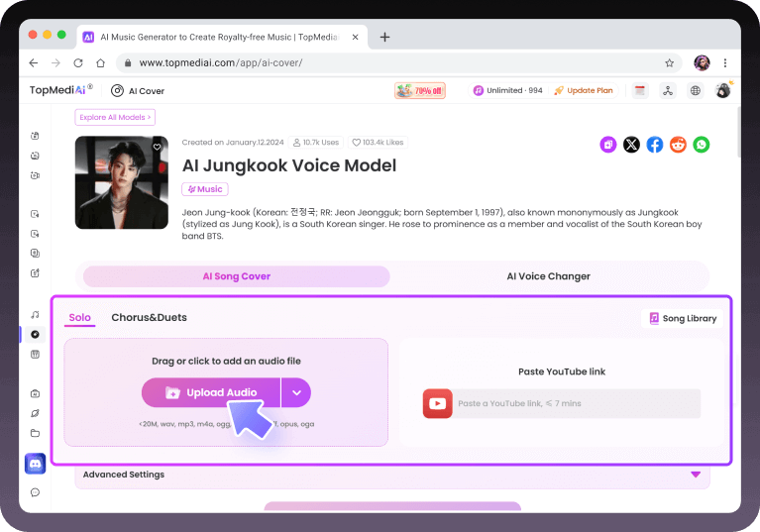
Task: Select the Solo tab
Action: click(x=80, y=318)
